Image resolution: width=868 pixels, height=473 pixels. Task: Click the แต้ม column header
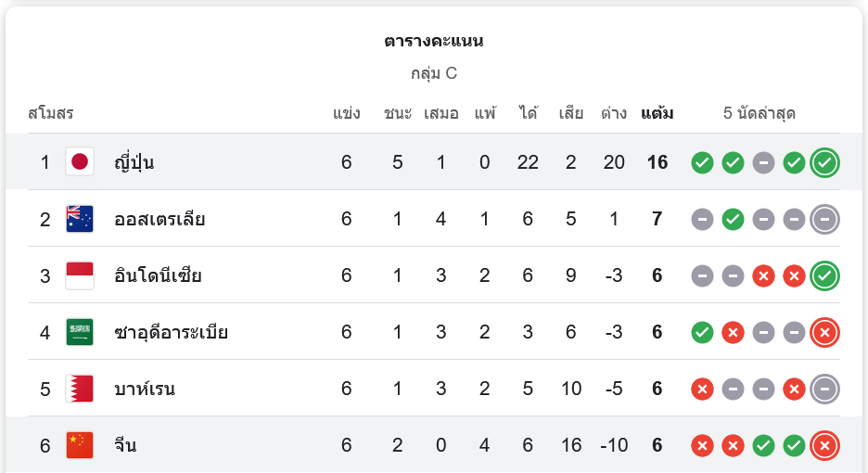click(657, 114)
